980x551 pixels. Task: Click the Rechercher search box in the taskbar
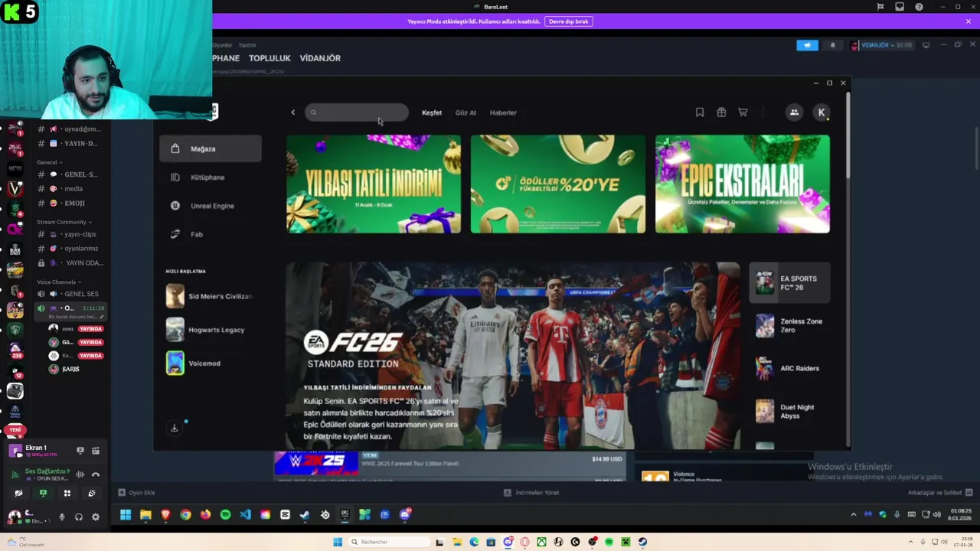pyautogui.click(x=388, y=542)
